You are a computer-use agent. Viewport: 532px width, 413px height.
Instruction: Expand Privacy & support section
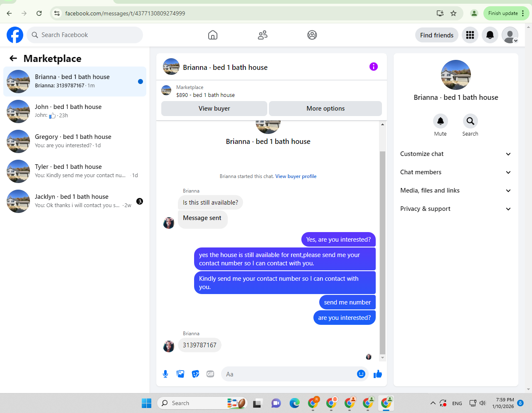click(456, 209)
